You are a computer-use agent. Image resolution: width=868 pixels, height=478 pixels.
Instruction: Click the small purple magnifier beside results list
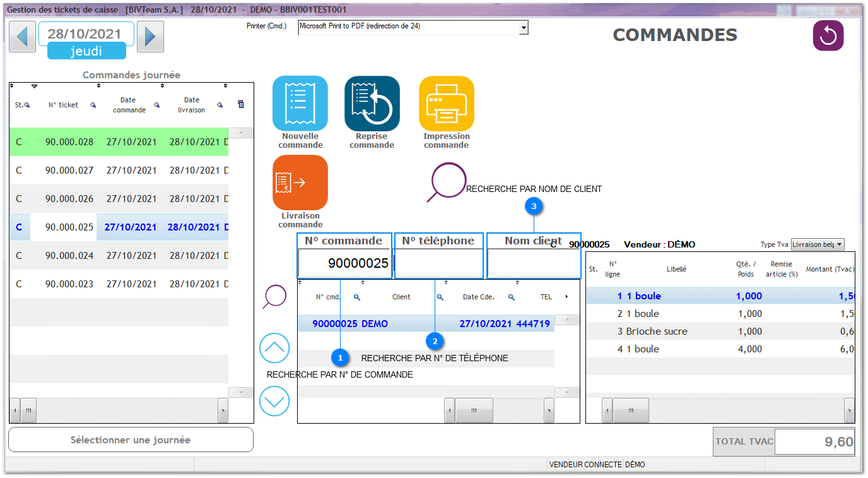[274, 297]
